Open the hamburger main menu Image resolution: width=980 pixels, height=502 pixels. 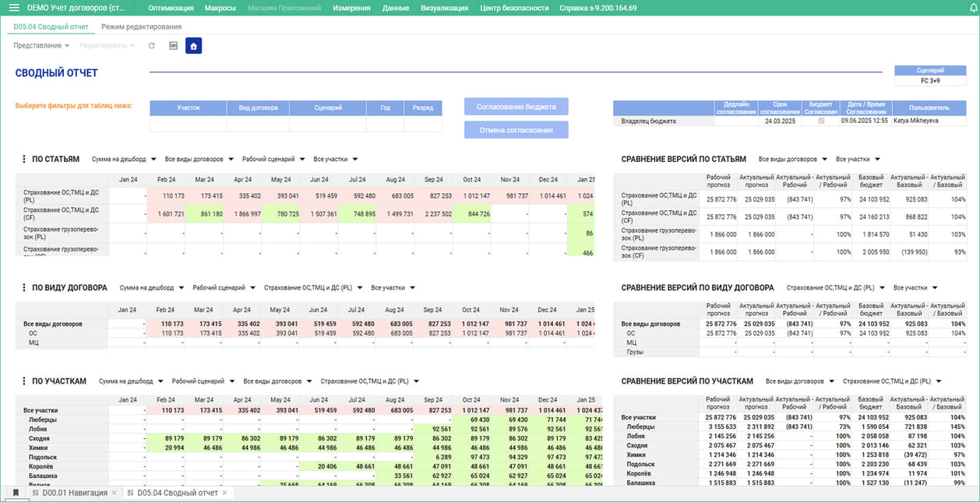pyautogui.click(x=14, y=8)
